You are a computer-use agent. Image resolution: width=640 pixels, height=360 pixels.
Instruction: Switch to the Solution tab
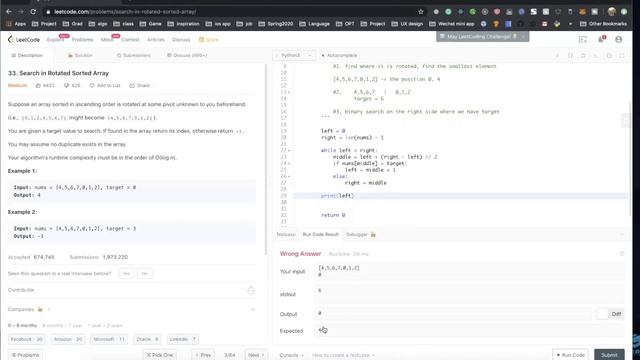click(80, 56)
